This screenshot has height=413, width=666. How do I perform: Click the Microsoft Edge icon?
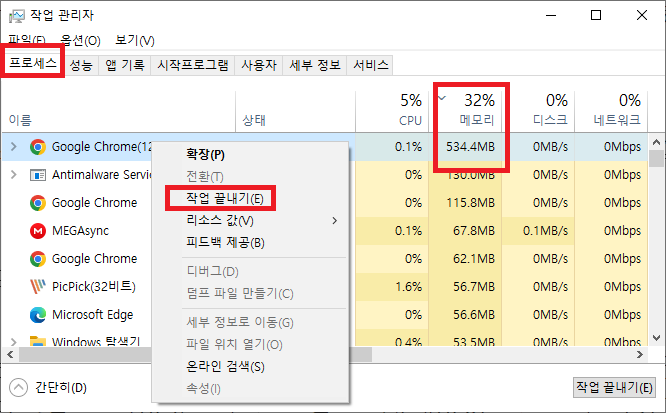click(38, 315)
